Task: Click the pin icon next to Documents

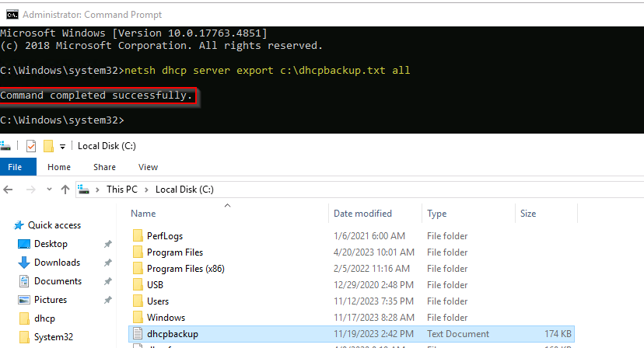Action: click(107, 281)
